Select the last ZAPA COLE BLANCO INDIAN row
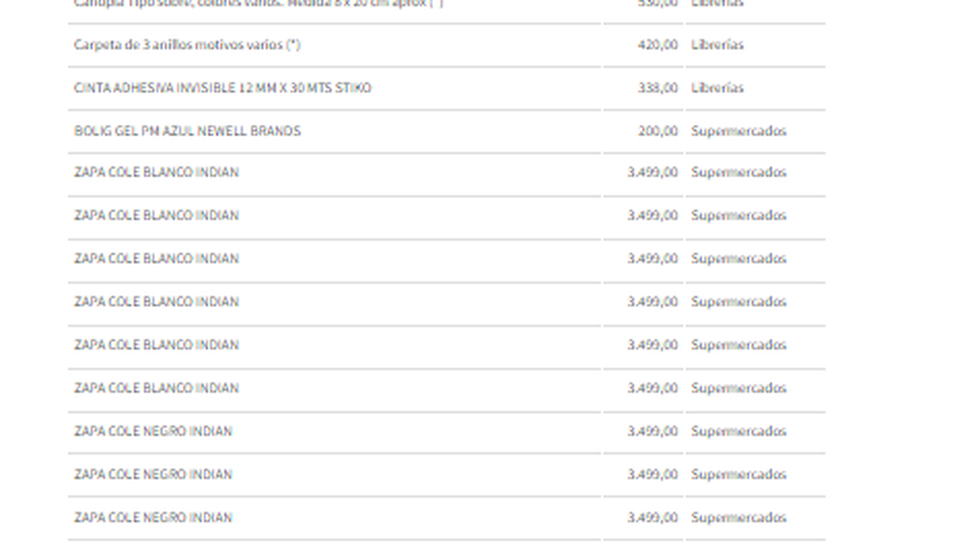980x551 pixels. [x=156, y=389]
